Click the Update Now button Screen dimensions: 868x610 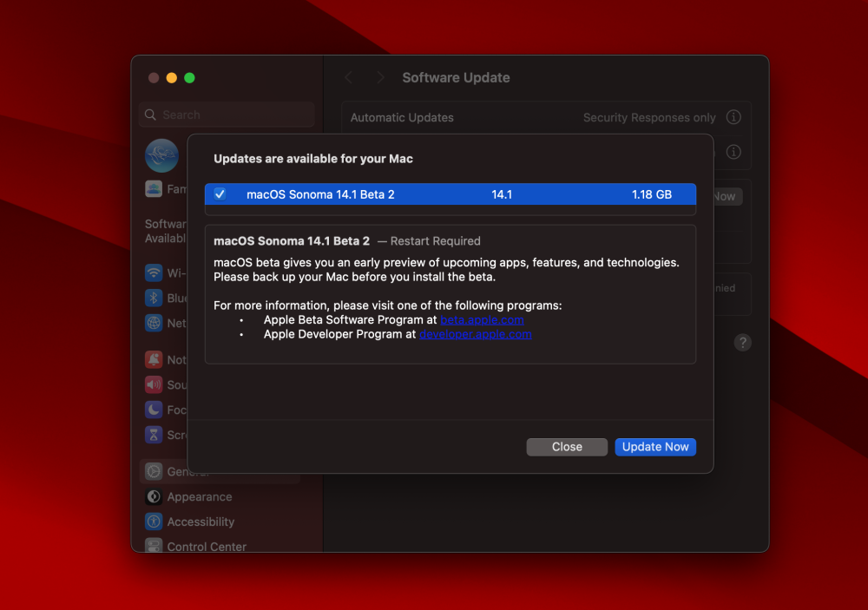654,447
